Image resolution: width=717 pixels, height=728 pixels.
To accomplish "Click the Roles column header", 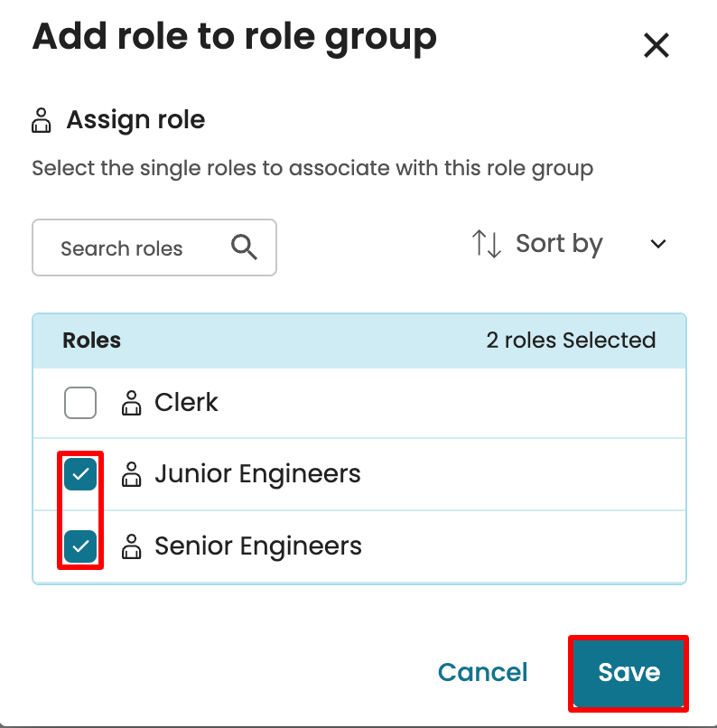I will pos(91,341).
